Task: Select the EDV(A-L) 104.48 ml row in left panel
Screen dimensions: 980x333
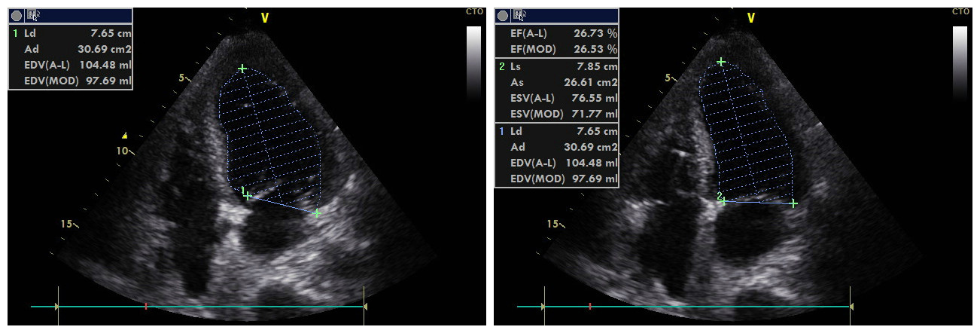Action: click(x=71, y=65)
